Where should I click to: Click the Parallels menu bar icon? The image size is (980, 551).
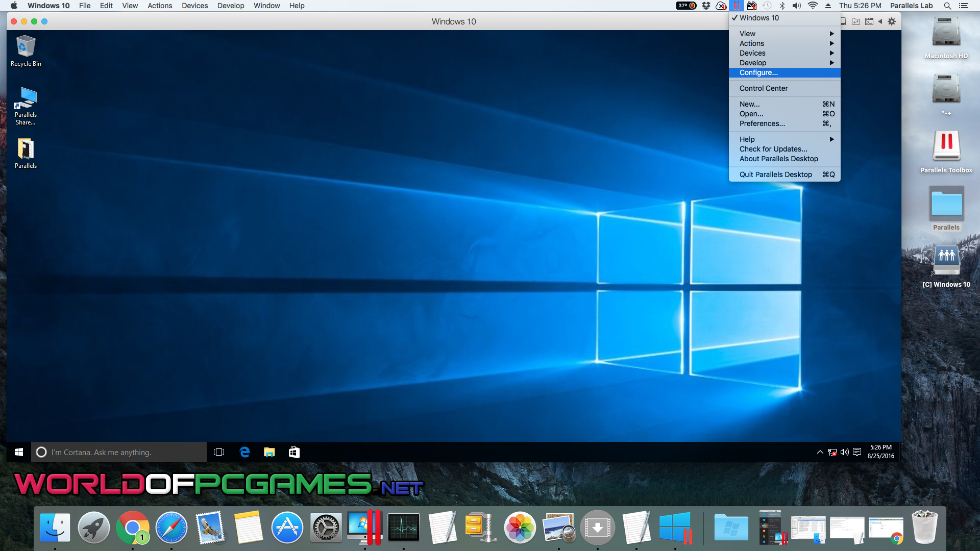click(736, 6)
